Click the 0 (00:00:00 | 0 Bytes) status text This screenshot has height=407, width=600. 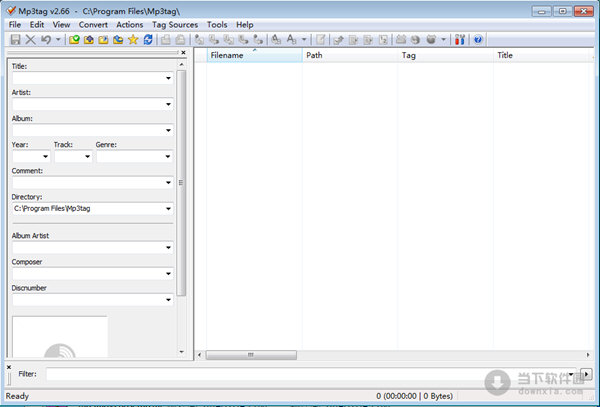[414, 396]
